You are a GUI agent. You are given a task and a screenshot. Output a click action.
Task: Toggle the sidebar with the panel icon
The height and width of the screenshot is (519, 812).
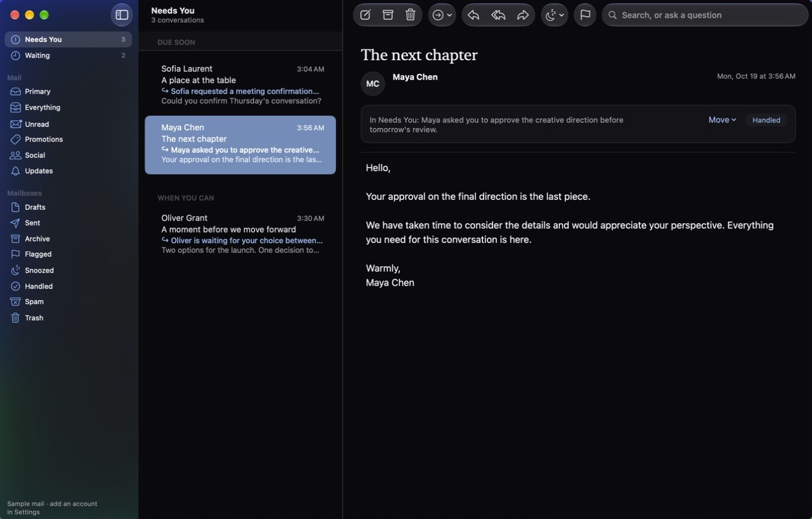pyautogui.click(x=122, y=15)
